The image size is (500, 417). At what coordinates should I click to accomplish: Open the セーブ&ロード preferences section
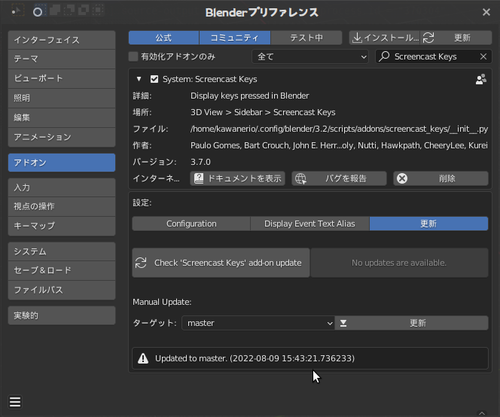pyautogui.click(x=62, y=270)
